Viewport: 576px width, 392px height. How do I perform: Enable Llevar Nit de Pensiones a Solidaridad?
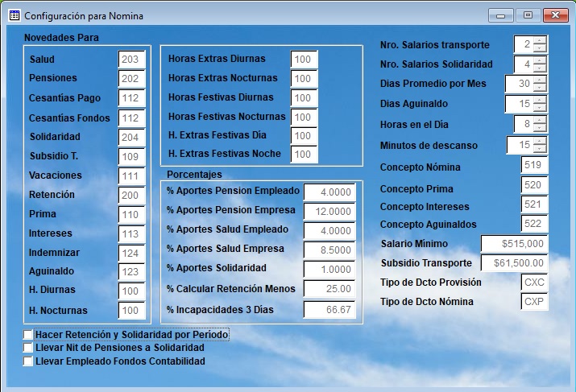28,348
